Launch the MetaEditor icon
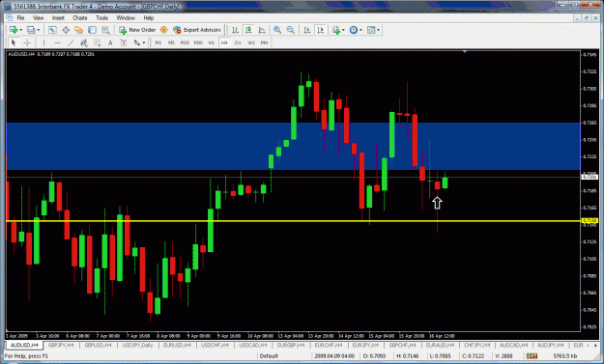Viewport: 604px width, 364px height. 163,30
